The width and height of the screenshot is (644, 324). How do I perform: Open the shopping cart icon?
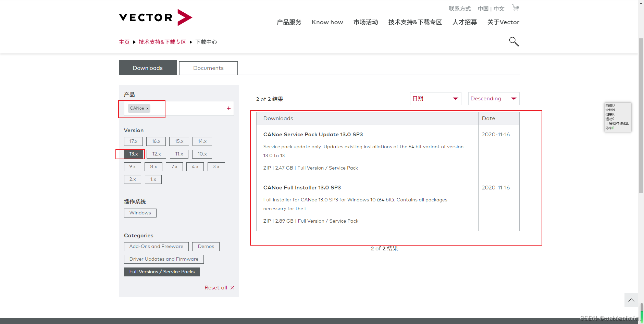click(x=516, y=8)
